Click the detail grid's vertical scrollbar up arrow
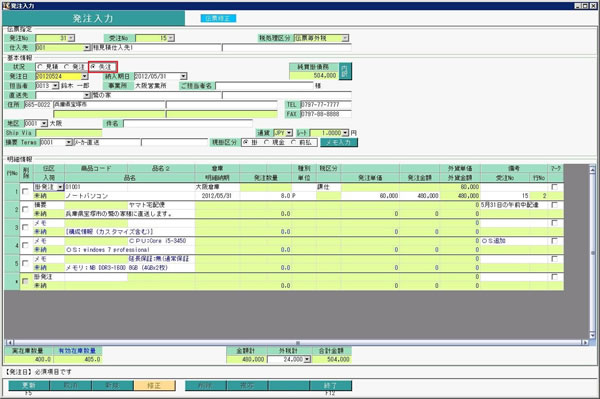 coord(592,169)
